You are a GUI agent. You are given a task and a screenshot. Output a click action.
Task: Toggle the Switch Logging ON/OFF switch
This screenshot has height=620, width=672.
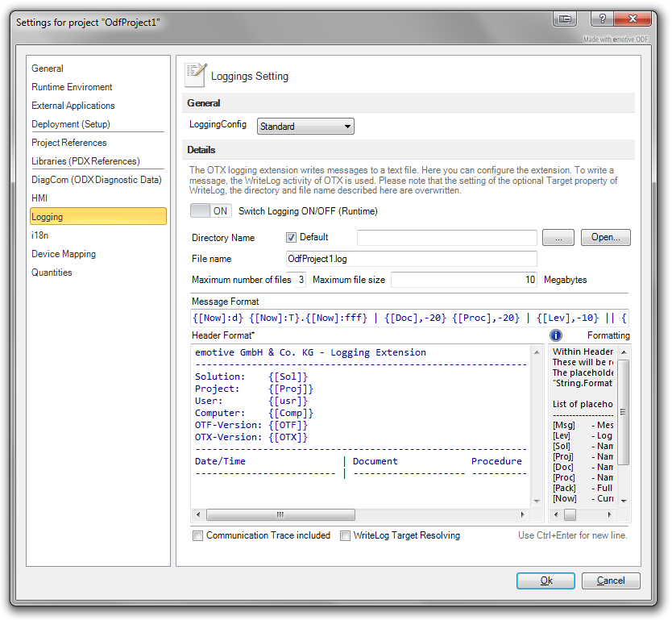click(210, 211)
